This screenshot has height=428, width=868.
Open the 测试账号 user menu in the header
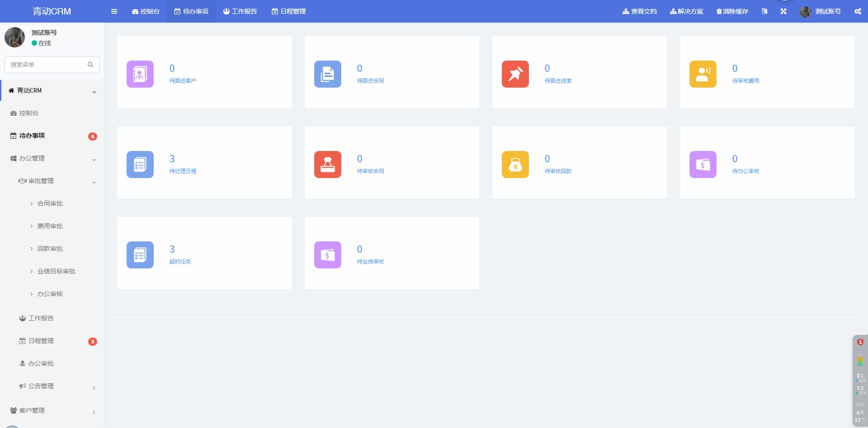(821, 11)
